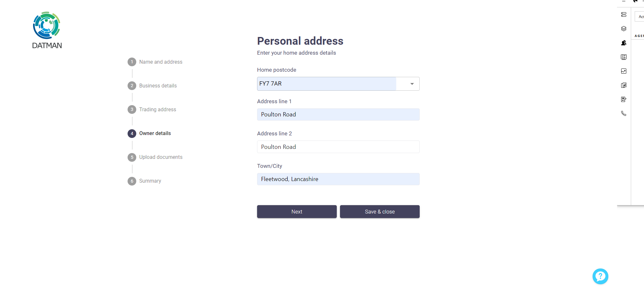Open the help chat bubble icon
644x291 pixels.
point(600,276)
